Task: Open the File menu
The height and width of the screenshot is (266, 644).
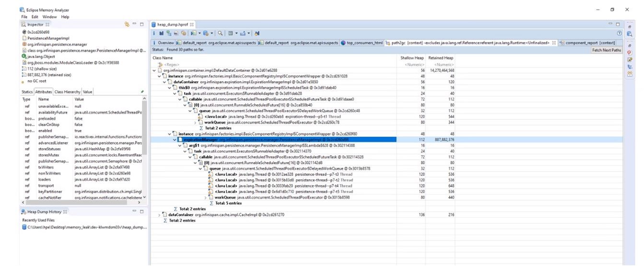Action: coord(24,17)
